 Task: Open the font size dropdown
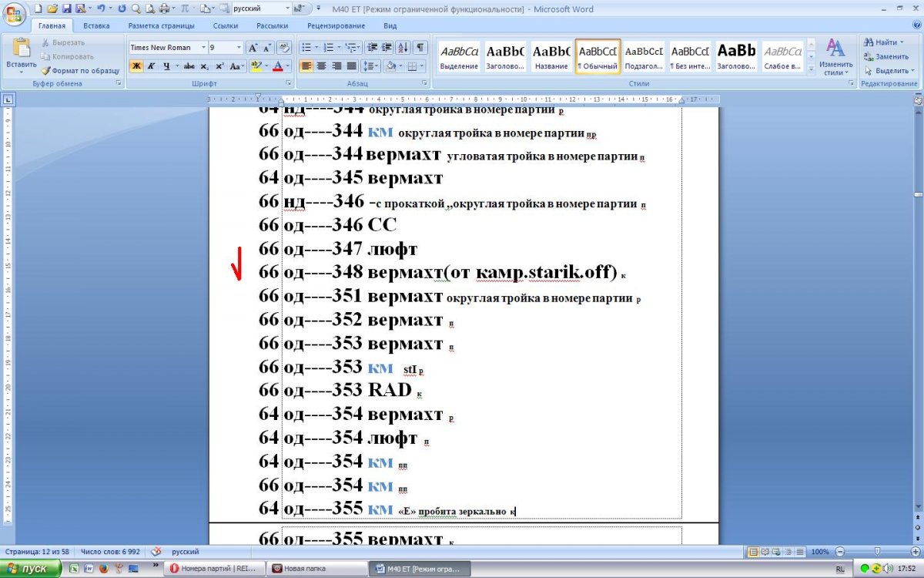click(x=239, y=48)
